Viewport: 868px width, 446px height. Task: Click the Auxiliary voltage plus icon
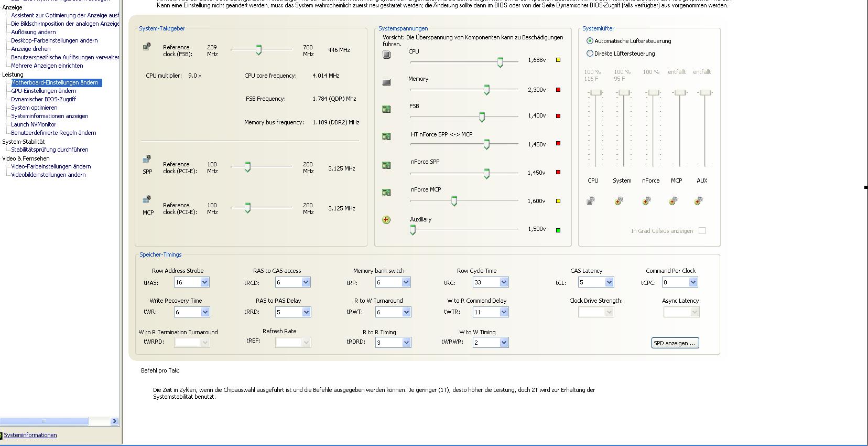pyautogui.click(x=386, y=220)
